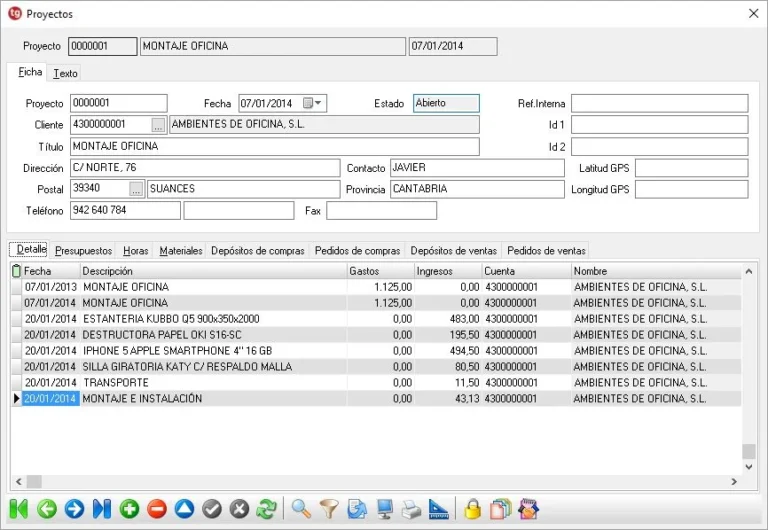Click the document export arrow icon

pos(357,509)
